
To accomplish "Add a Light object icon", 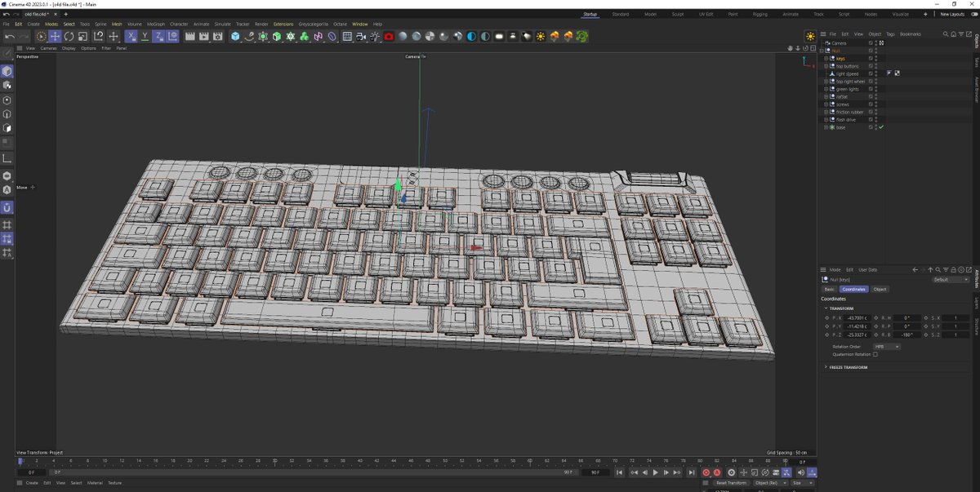I will (375, 37).
